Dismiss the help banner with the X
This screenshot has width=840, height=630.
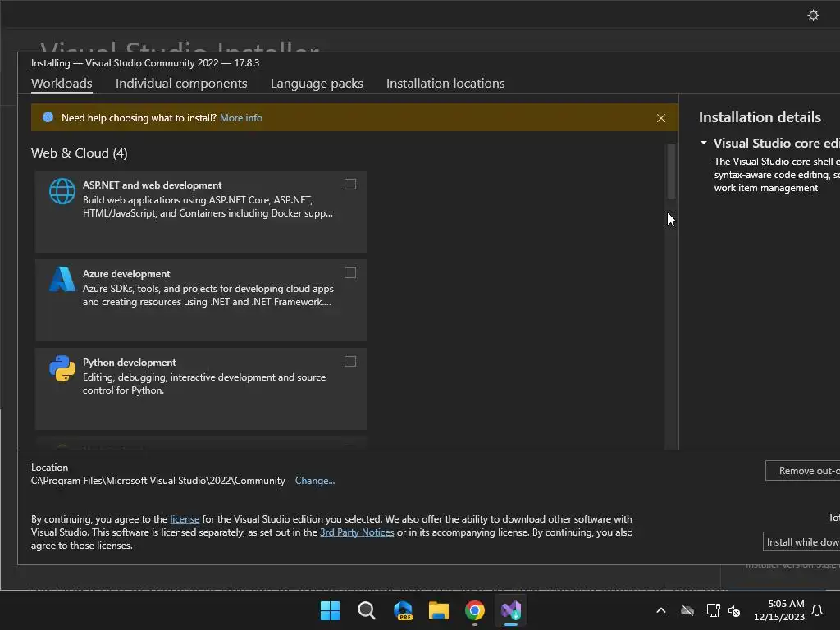point(661,118)
